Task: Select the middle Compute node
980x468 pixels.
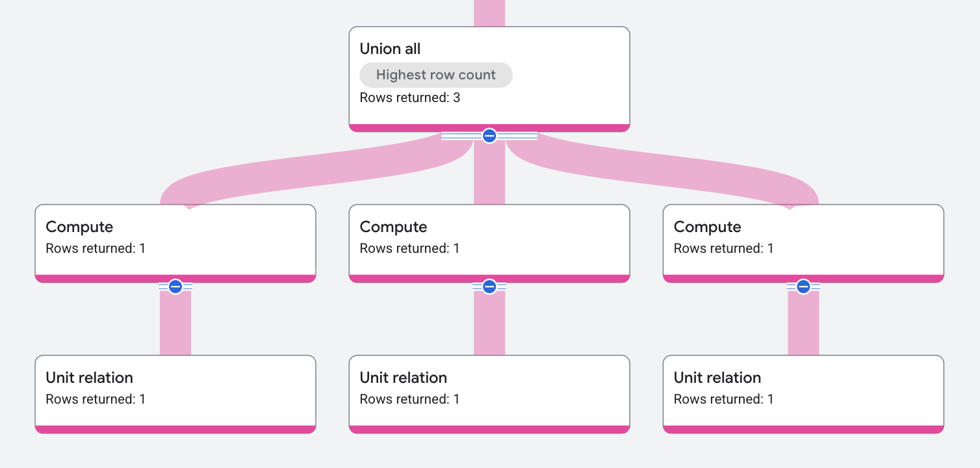Action: click(489, 240)
